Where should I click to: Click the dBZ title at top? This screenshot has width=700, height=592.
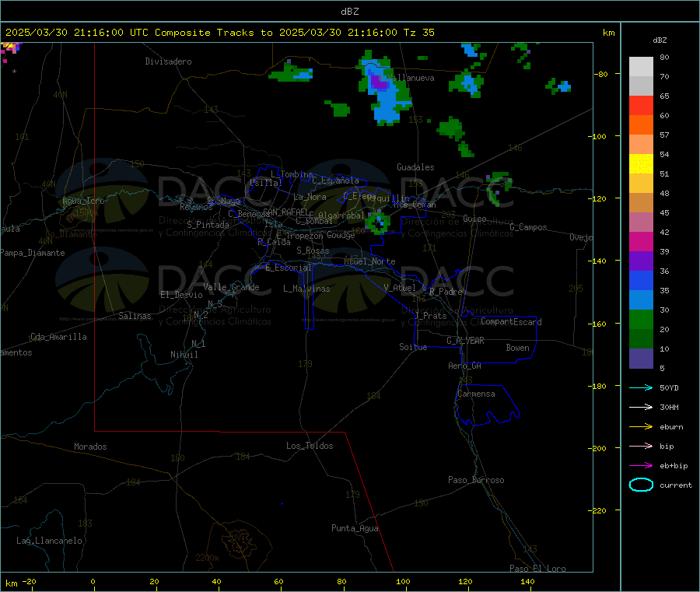point(349,12)
